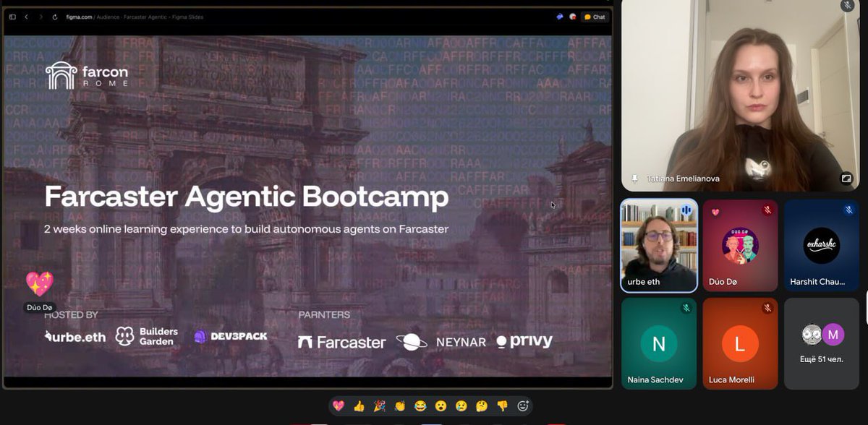Send the crying face reaction
868x425 pixels.
[x=461, y=406]
